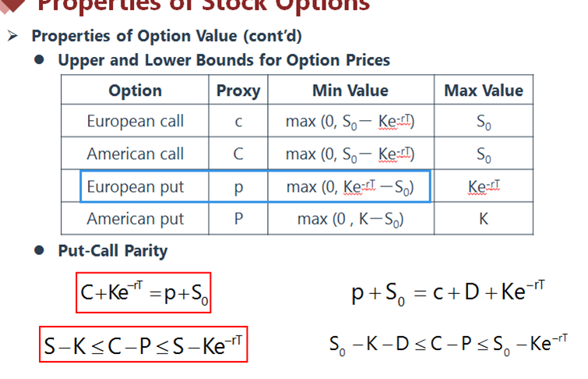Image resolution: width=588 pixels, height=379 pixels.
Task: Click bullet dot beside Put-Call Parity
Action: point(39,250)
